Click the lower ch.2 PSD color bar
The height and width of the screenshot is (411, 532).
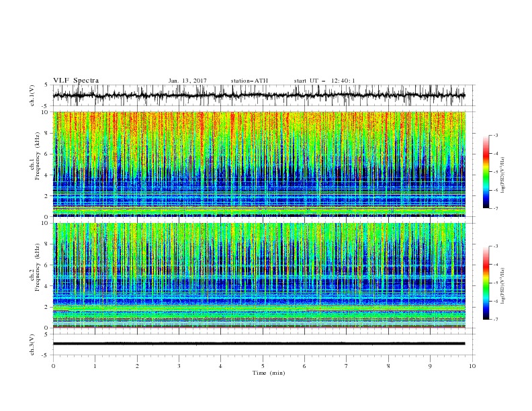click(x=486, y=283)
